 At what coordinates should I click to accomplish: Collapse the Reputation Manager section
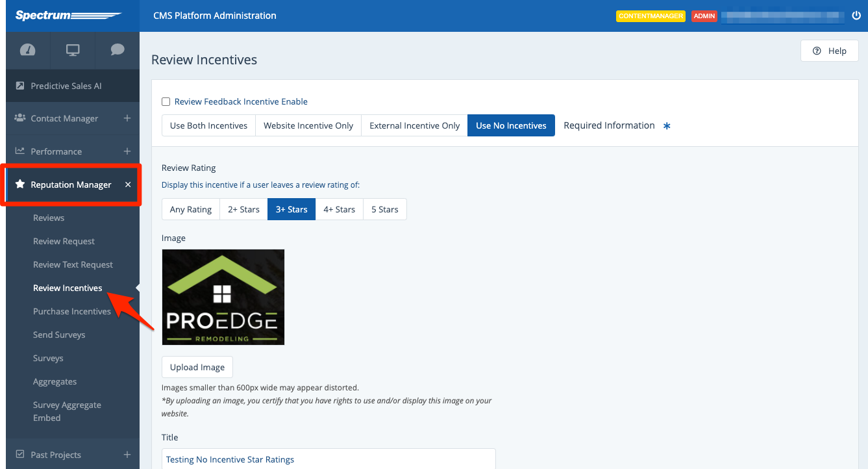128,184
